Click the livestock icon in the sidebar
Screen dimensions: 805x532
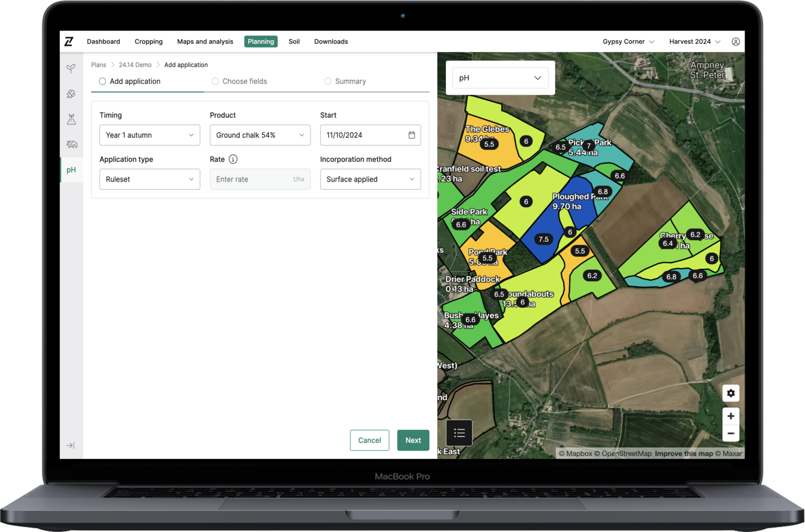click(71, 144)
